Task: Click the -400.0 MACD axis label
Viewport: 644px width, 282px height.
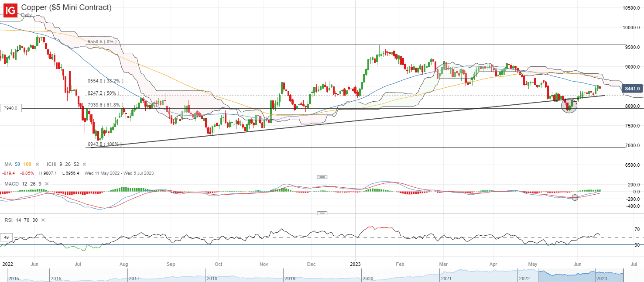Action: point(634,206)
